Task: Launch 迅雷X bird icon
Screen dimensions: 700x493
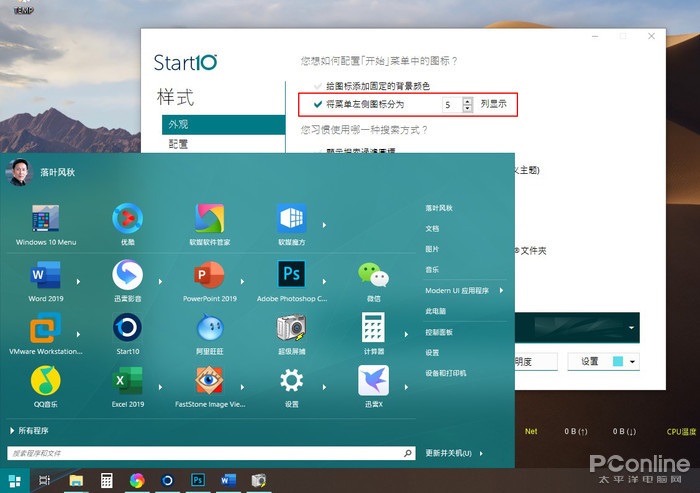Action: [x=373, y=380]
